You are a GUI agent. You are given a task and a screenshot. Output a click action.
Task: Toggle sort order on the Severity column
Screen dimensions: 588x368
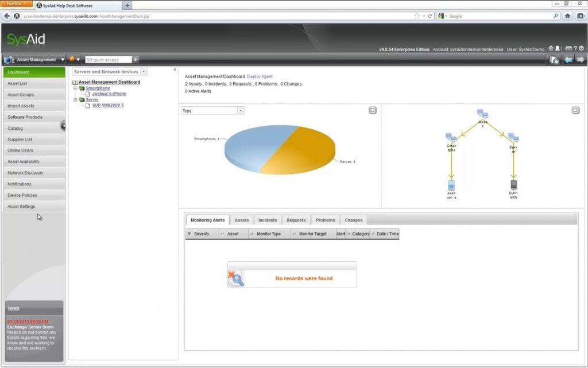click(x=191, y=234)
